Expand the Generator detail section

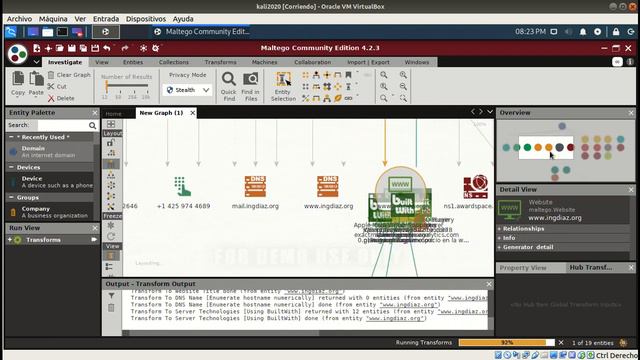tap(500, 247)
